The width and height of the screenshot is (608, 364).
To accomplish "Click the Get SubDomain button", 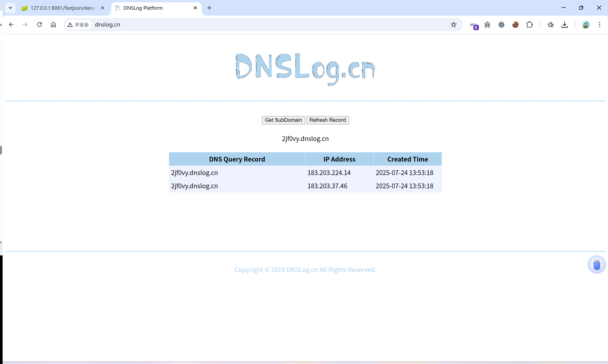I will (283, 120).
